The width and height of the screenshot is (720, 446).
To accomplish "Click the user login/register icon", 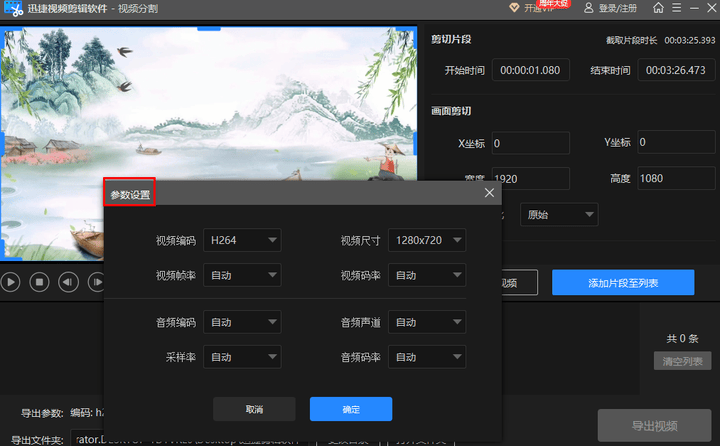I will tap(589, 8).
